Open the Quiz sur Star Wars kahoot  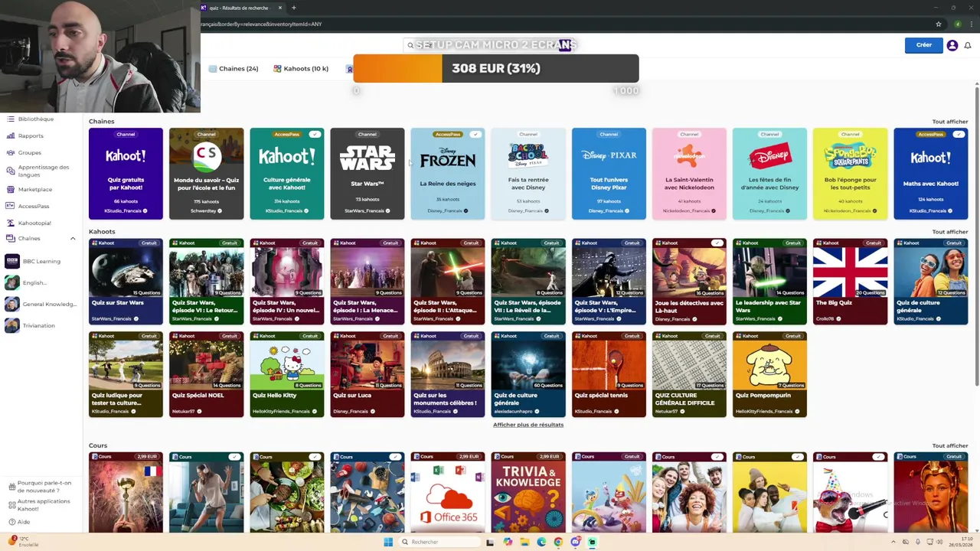[x=126, y=282]
